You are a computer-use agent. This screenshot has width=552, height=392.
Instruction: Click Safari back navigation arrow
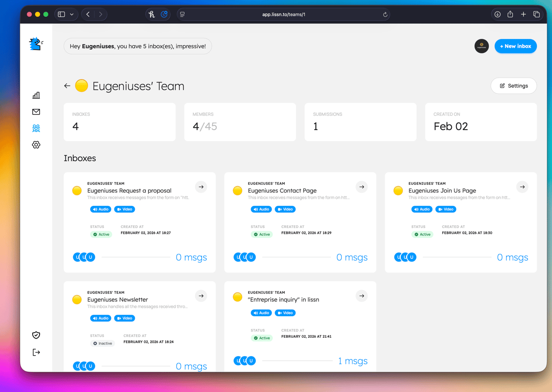coord(88,14)
